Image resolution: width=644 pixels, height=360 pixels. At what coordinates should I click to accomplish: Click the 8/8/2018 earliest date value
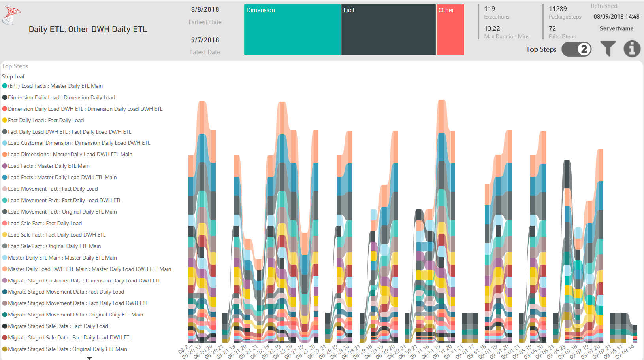click(x=205, y=9)
